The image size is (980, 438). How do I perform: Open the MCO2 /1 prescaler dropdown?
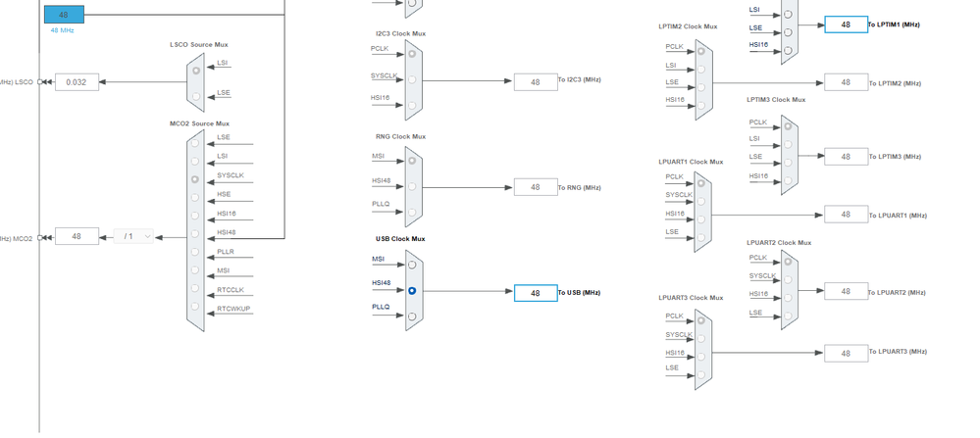pos(133,236)
